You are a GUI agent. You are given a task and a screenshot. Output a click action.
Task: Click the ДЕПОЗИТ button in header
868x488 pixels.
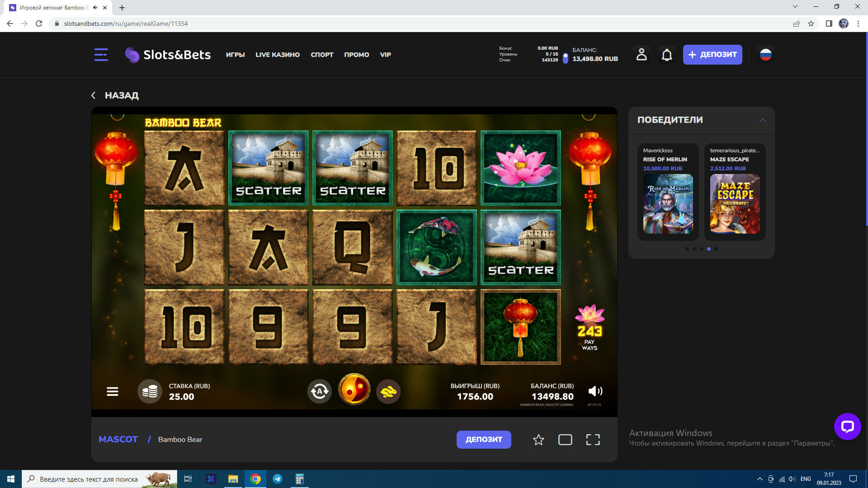click(712, 55)
